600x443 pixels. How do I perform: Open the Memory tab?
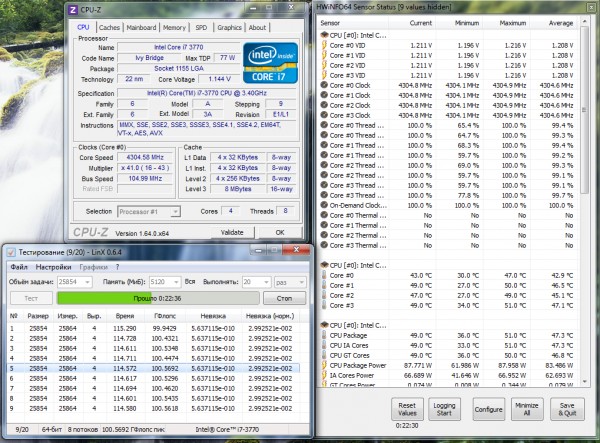[x=174, y=28]
